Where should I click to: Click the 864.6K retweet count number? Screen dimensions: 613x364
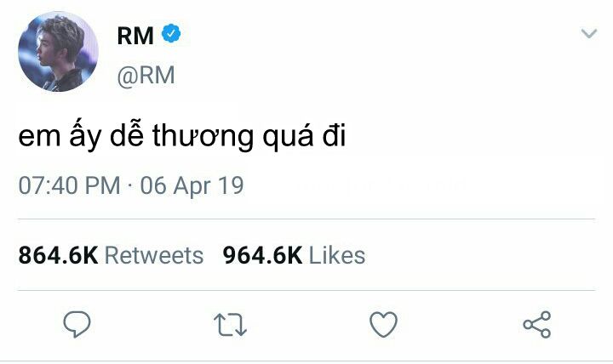pyautogui.click(x=58, y=255)
